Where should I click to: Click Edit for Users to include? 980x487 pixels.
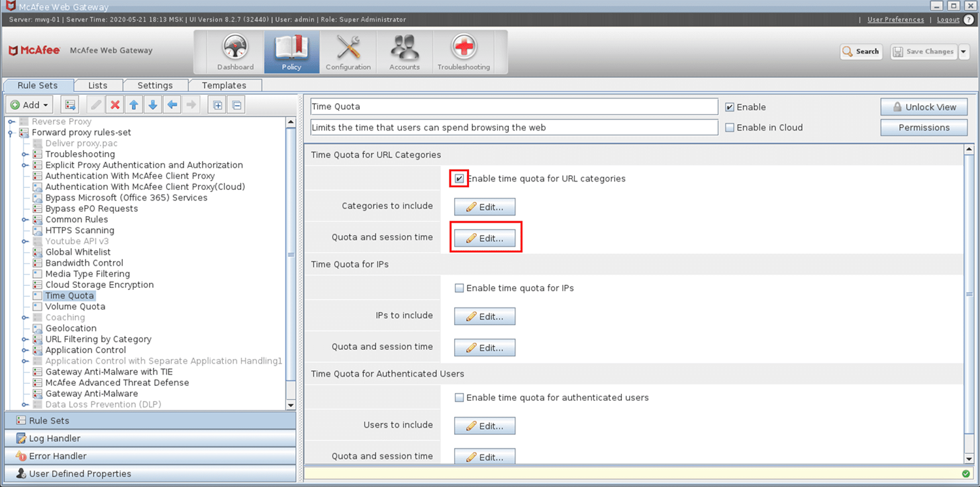tap(485, 426)
